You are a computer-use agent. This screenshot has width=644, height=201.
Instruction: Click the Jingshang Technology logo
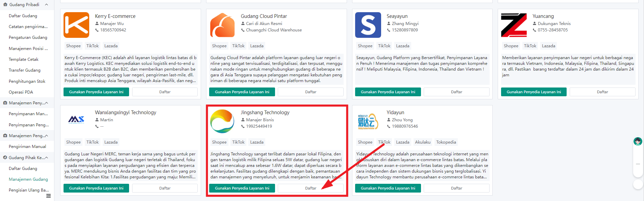(x=222, y=121)
